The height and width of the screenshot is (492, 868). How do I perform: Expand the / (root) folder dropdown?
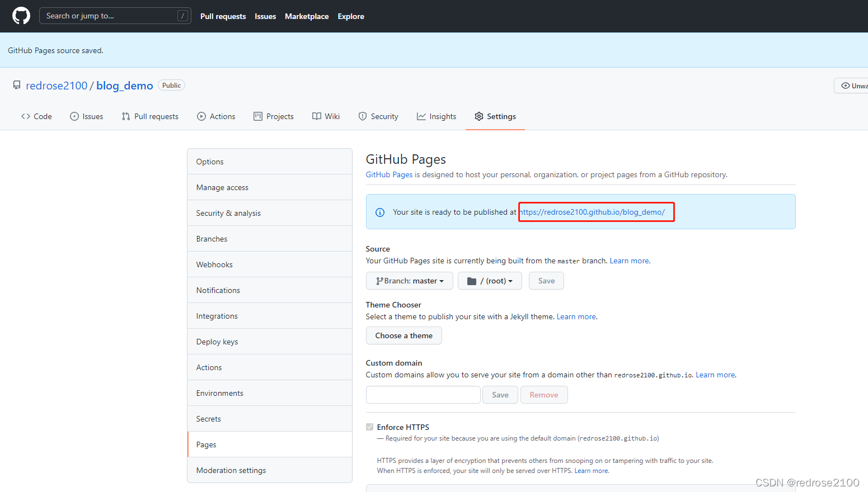click(x=490, y=281)
